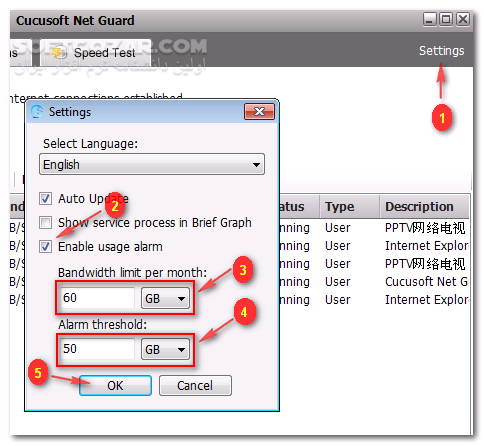Screen dimensions: 484x446
Task: Click the bandwidth limit field showing 60
Action: [x=97, y=298]
